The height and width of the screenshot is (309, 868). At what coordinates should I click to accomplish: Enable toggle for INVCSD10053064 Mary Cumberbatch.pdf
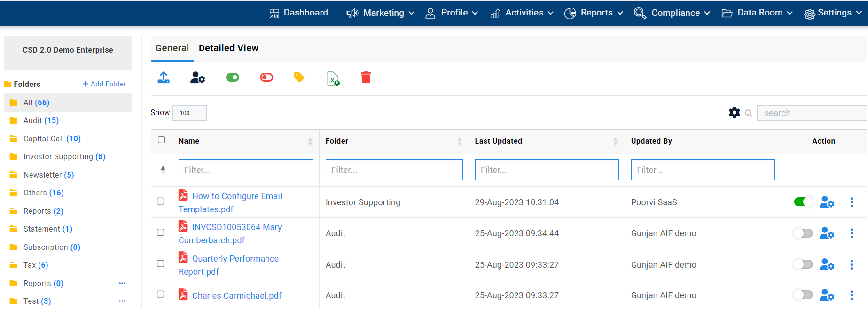(x=803, y=233)
